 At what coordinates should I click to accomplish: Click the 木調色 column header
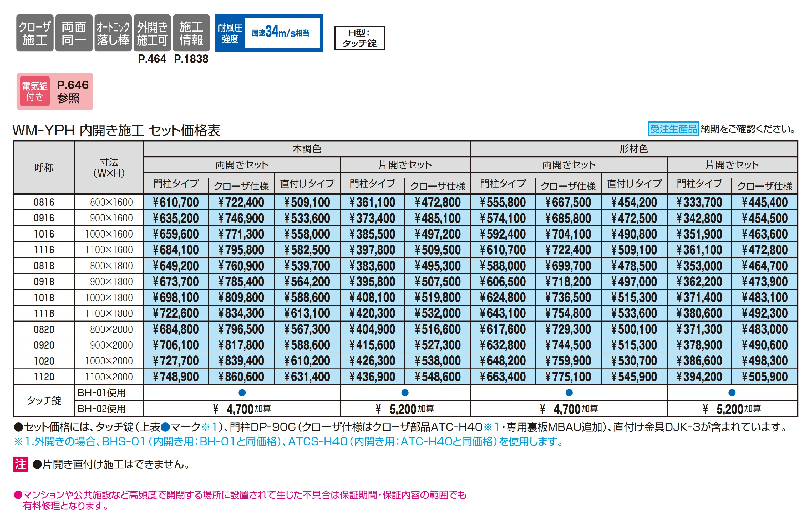[307, 149]
